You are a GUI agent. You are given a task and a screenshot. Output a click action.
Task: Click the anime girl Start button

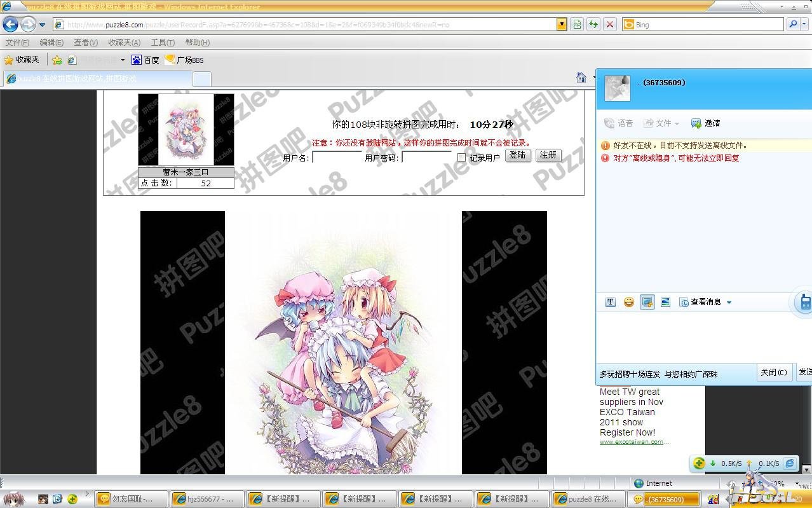[x=13, y=499]
